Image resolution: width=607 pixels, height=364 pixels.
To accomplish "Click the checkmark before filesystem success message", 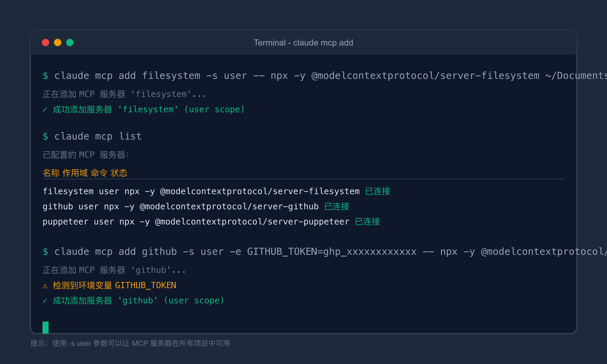I will pyautogui.click(x=45, y=109).
